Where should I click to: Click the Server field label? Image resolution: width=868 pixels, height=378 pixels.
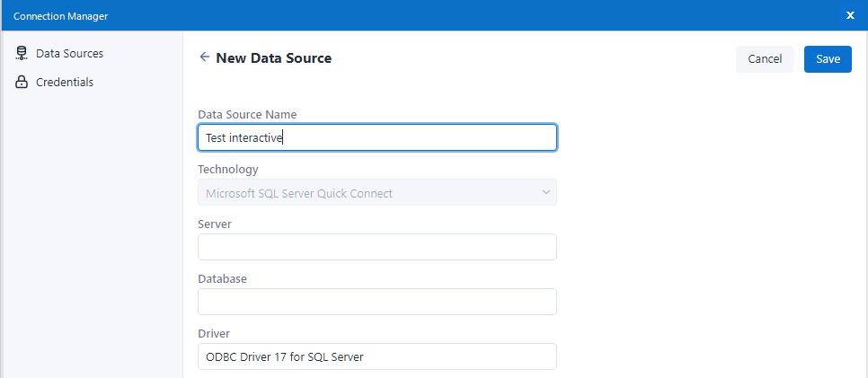[x=215, y=224]
